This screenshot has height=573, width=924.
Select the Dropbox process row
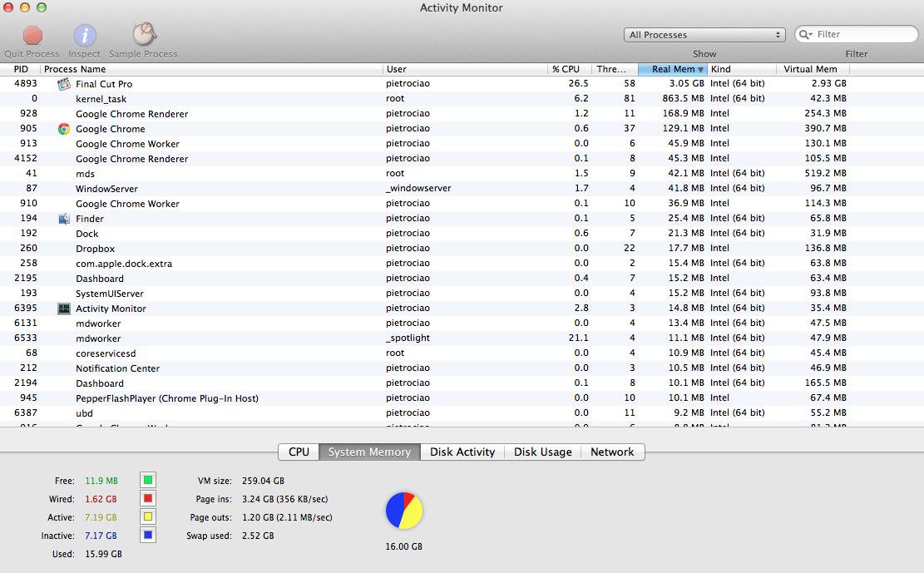(462, 249)
